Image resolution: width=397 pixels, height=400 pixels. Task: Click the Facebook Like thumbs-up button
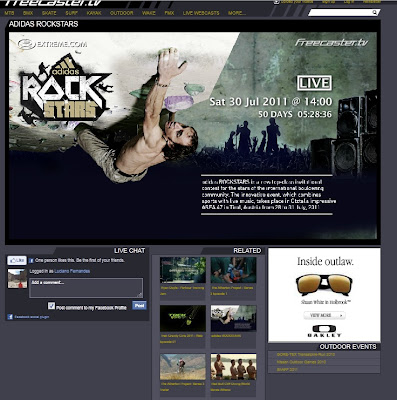click(x=17, y=260)
